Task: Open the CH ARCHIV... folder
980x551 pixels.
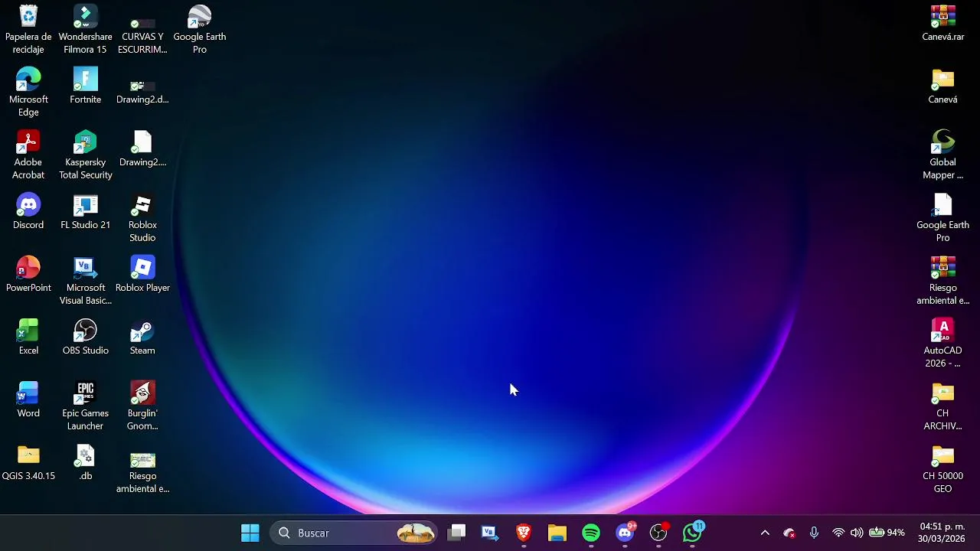Action: [942, 406]
